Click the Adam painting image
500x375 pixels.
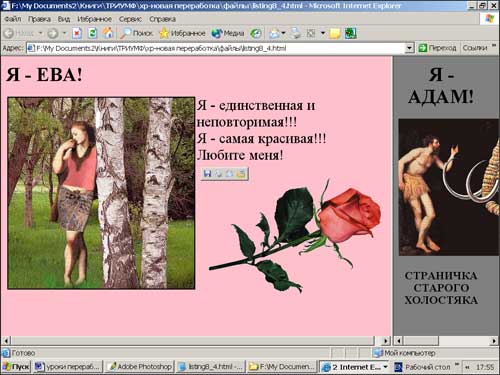point(449,187)
